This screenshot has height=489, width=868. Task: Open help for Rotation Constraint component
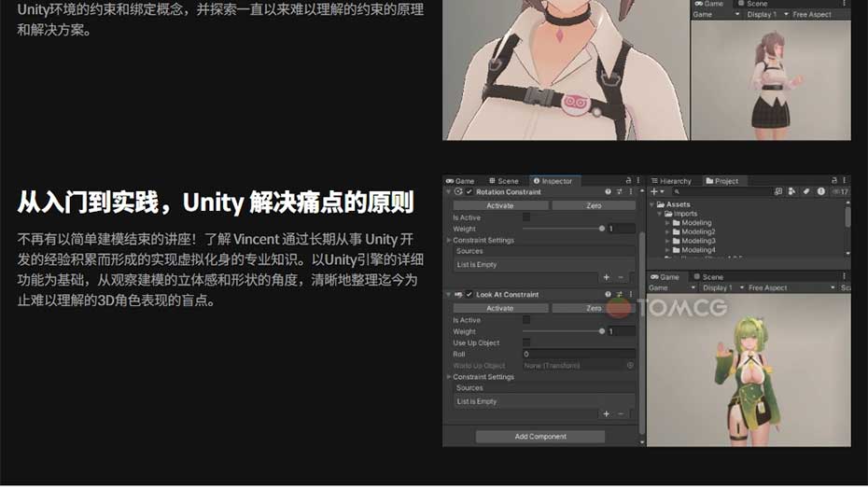pos(608,191)
